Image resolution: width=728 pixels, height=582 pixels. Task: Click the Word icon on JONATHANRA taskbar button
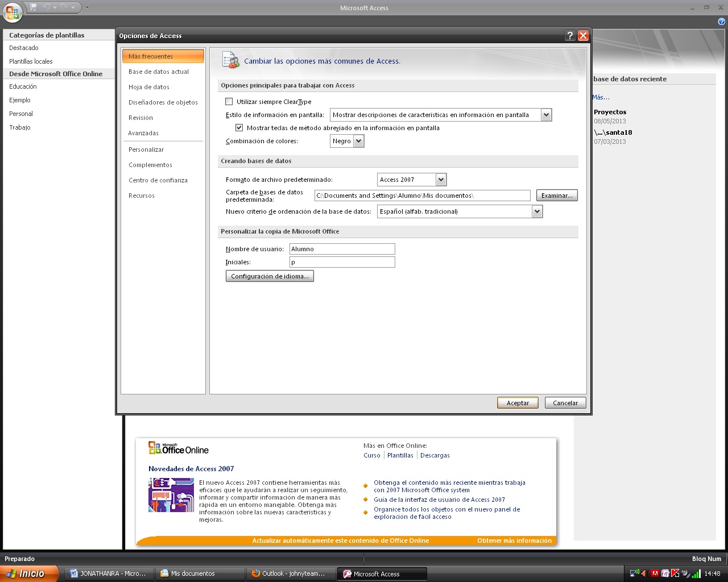pos(73,573)
